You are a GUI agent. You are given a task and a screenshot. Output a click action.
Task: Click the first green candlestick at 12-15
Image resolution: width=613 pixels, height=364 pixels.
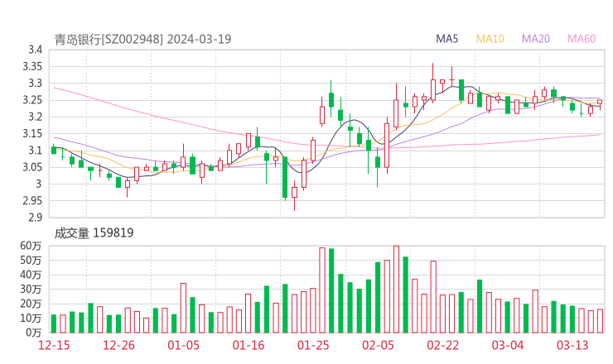(x=54, y=150)
